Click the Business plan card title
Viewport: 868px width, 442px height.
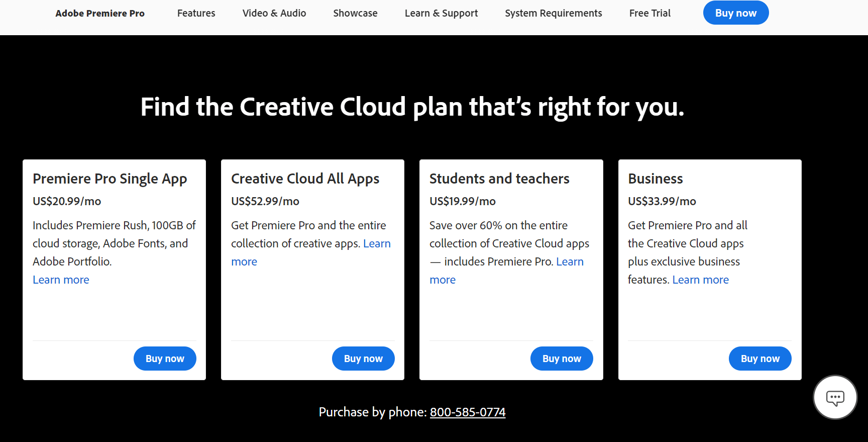tap(655, 179)
